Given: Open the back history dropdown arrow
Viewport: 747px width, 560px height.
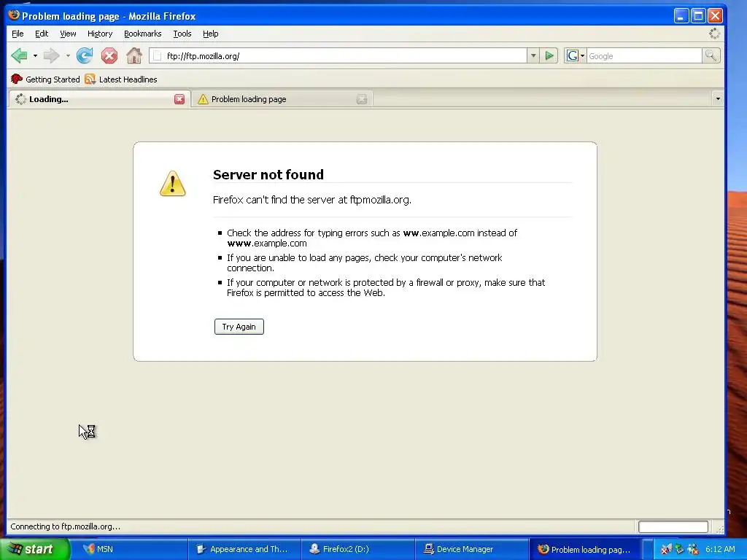Looking at the screenshot, I should [35, 55].
